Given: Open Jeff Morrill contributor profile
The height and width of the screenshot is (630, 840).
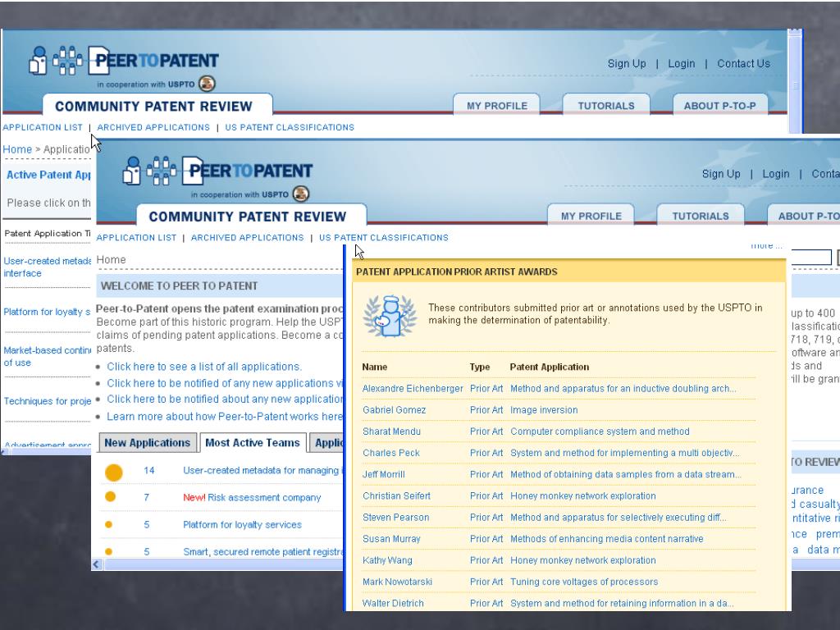Looking at the screenshot, I should pos(384,474).
